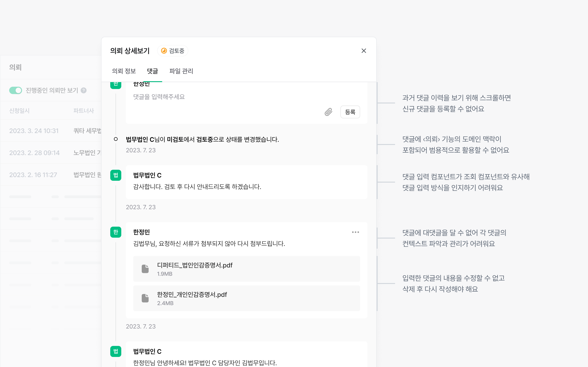Open the PDF icon beside 한정민_개인인감증명서.pdf
Viewport: 588px width, 367px height.
pos(145,298)
